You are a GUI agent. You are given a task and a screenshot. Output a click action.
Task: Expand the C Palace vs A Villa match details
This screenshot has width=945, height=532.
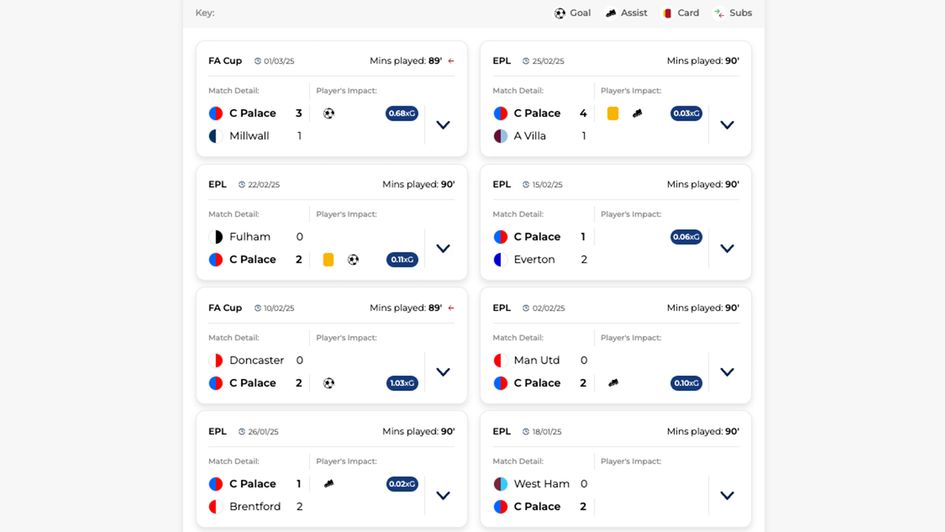point(727,125)
